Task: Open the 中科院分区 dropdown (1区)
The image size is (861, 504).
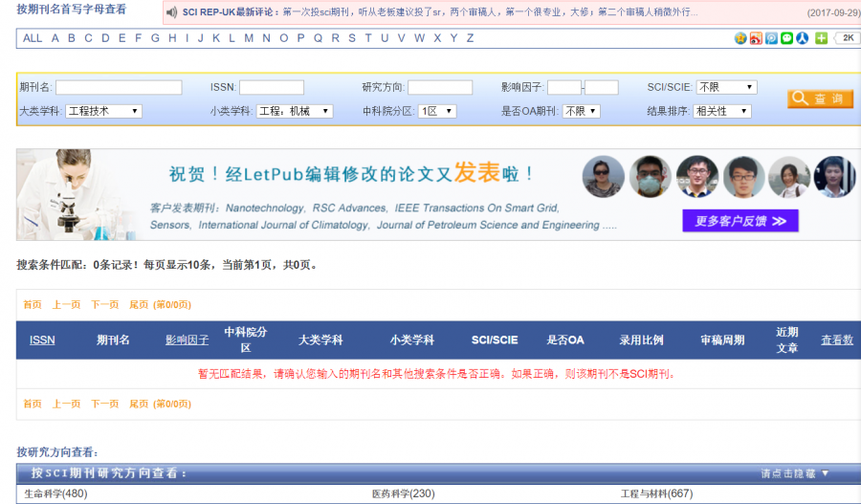Action: tap(437, 111)
